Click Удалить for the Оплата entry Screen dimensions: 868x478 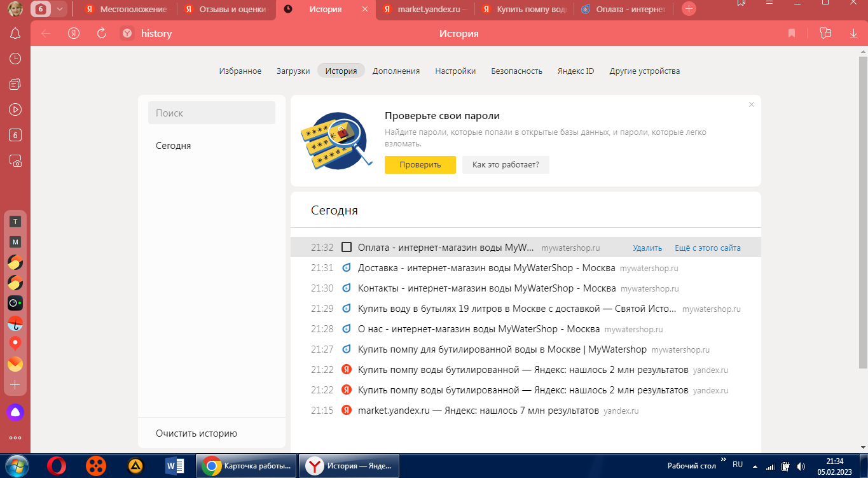click(647, 248)
